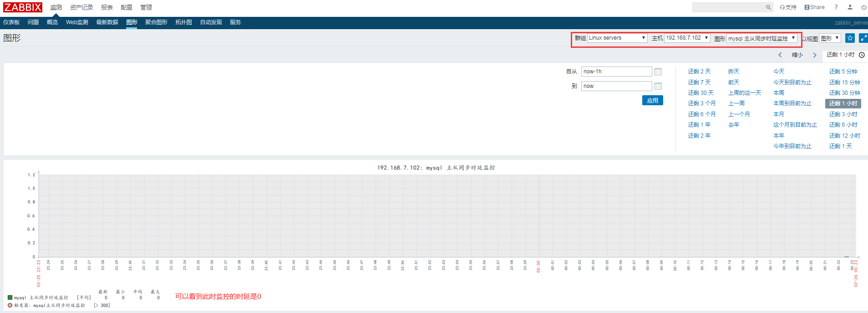Open the 监测 top menu
Screen dimensions: 868x313
point(56,7)
